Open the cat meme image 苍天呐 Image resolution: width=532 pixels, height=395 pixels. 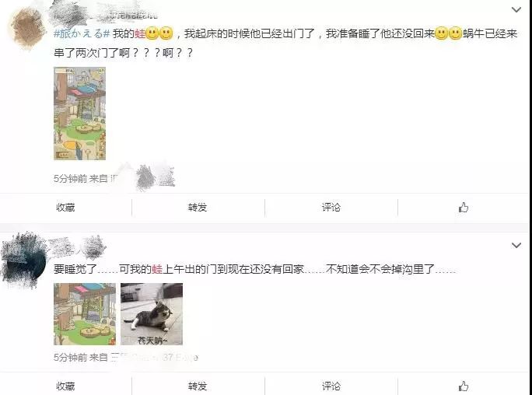point(152,314)
